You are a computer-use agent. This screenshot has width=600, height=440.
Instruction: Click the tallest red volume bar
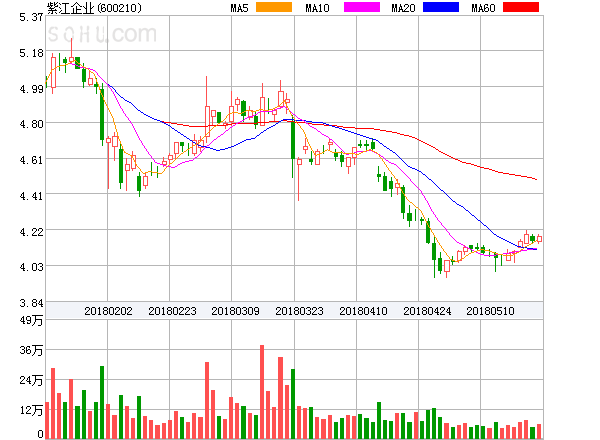[262, 391]
